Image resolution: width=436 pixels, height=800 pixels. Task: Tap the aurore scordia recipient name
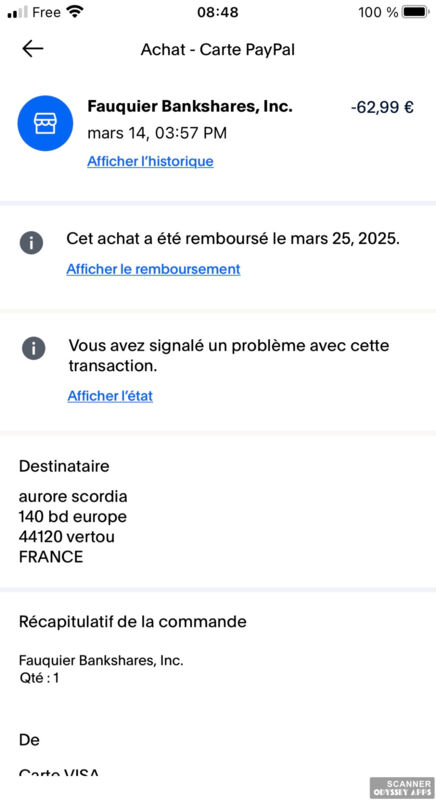point(73,496)
